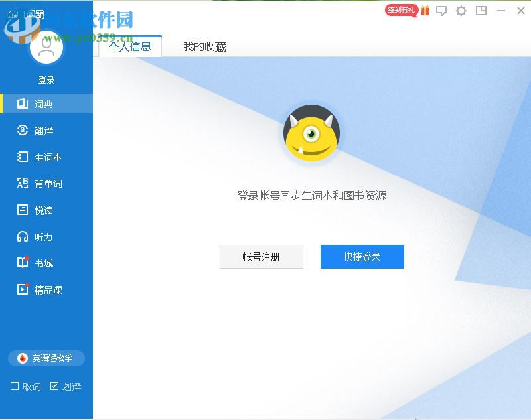Click the 翻译 circular icon

pyautogui.click(x=23, y=130)
